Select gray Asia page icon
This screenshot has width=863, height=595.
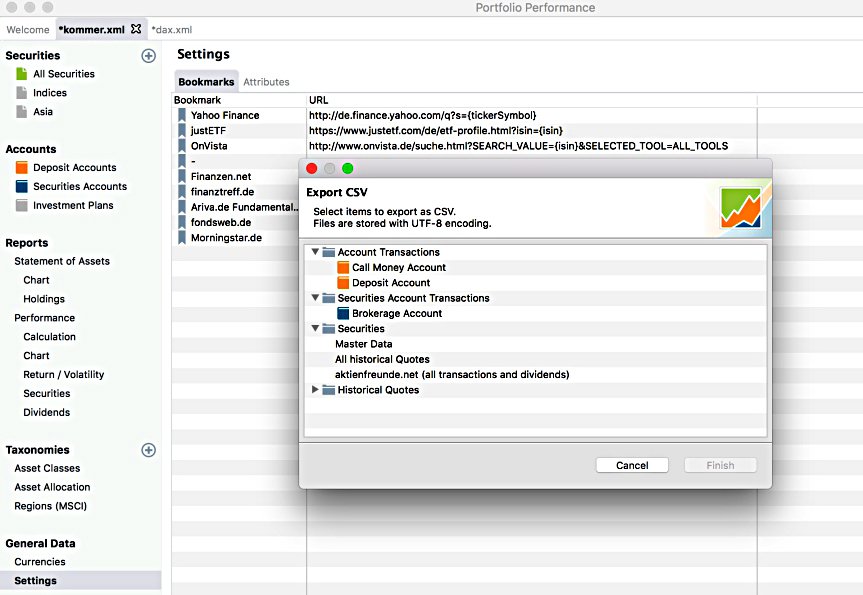pyautogui.click(x=21, y=111)
